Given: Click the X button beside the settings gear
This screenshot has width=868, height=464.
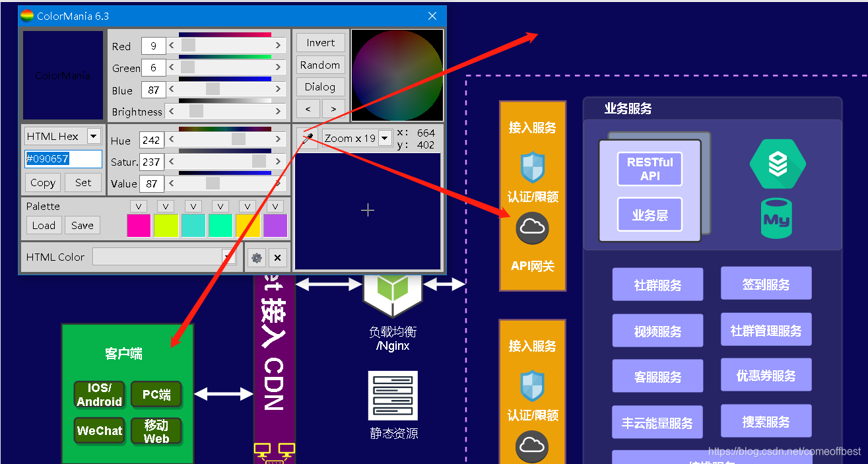Looking at the screenshot, I should click(278, 257).
